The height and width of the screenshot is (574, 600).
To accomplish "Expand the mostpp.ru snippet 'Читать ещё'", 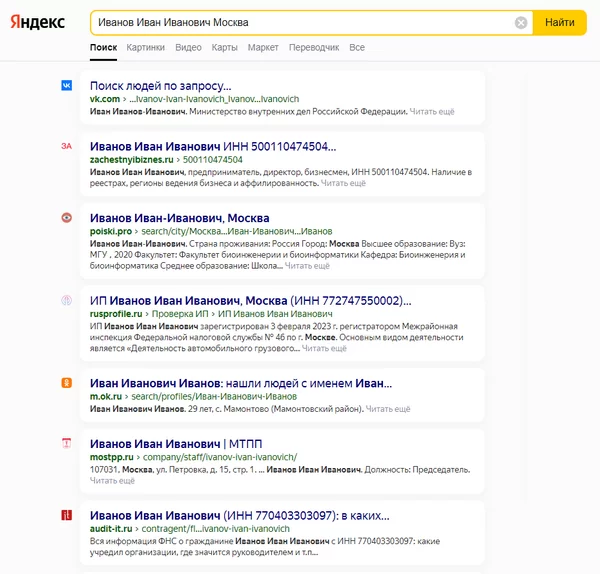I will pyautogui.click(x=112, y=481).
